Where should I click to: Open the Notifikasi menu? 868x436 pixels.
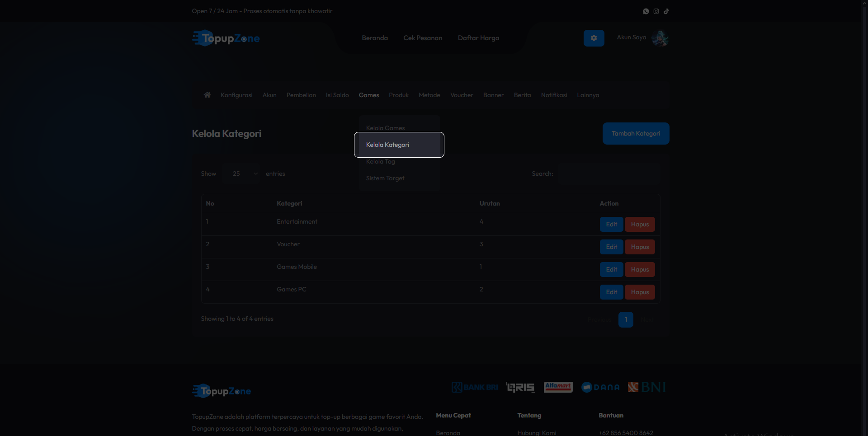554,95
